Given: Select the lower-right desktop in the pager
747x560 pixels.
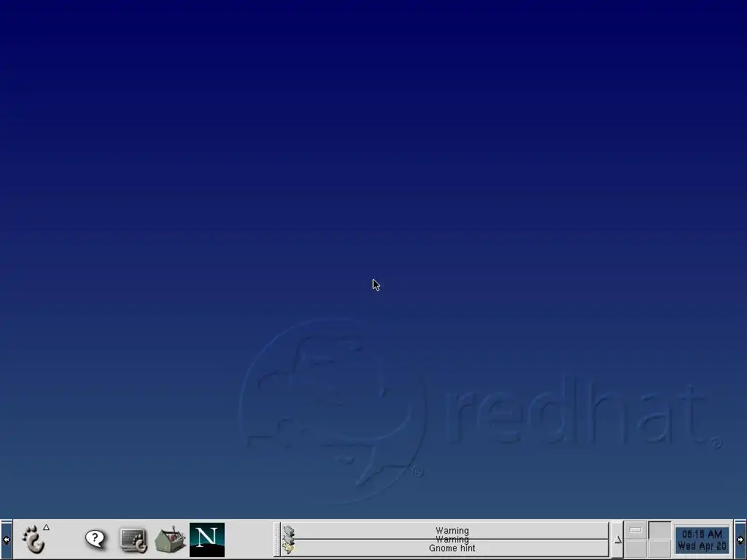Looking at the screenshot, I should coord(659,548).
